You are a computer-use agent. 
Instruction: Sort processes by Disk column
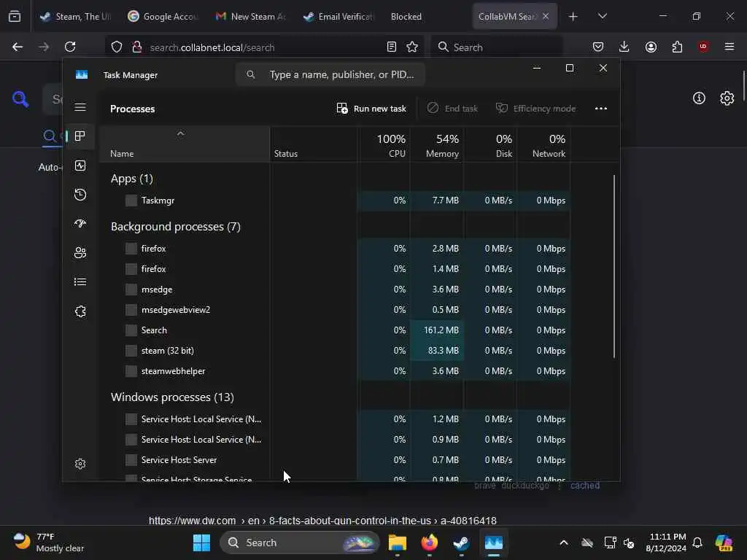tap(490, 145)
